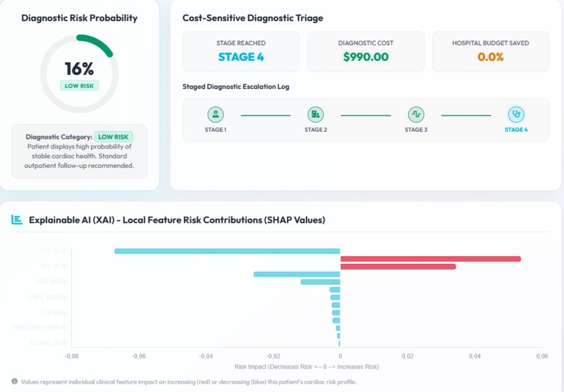Click the 'Diagnostic Risk Probability' heading
The height and width of the screenshot is (392, 564).
(x=80, y=18)
